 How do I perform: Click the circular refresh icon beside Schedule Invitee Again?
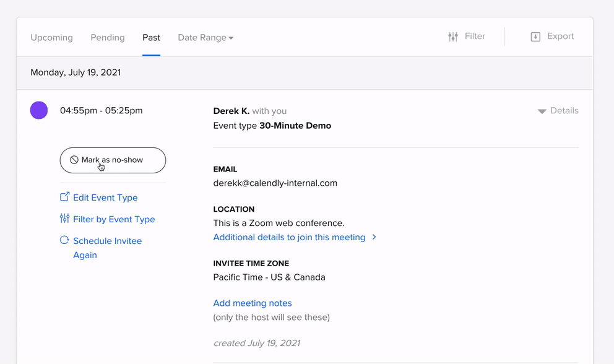[x=64, y=240]
